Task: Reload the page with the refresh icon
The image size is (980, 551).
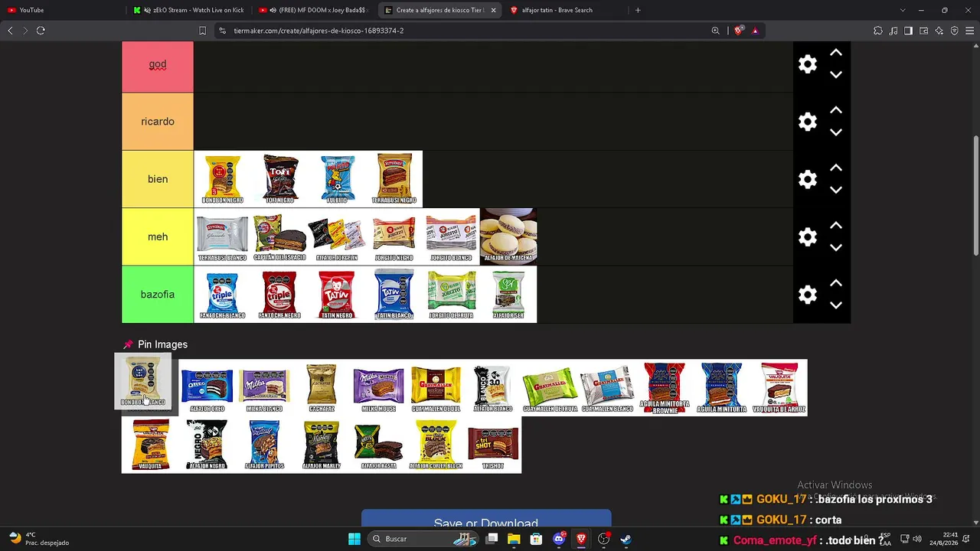Action: tap(41, 31)
